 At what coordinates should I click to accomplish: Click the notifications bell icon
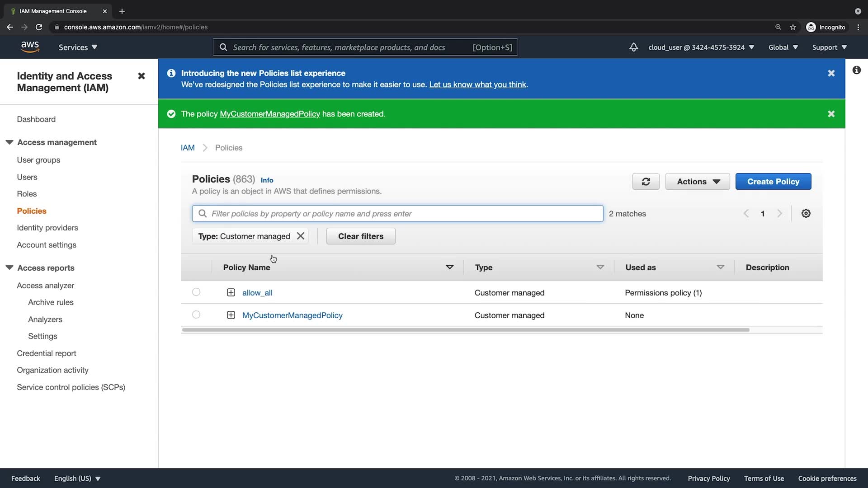click(x=633, y=47)
